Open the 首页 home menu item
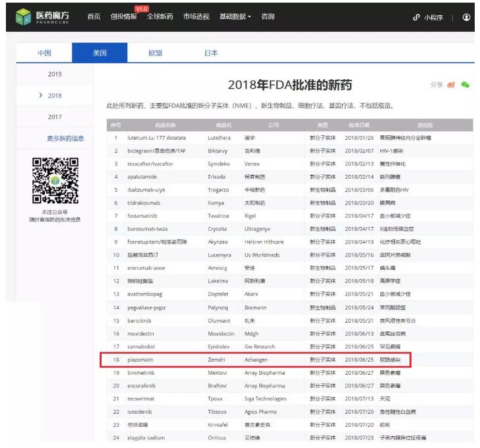Screen dimensions: 480x448 coord(94,16)
